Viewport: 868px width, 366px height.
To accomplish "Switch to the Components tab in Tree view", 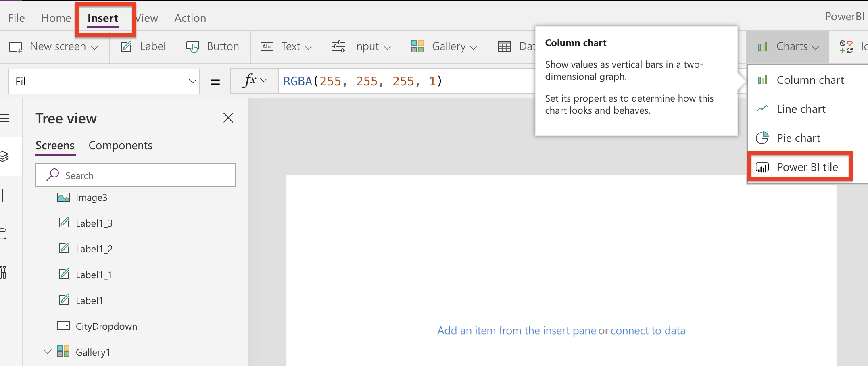I will click(120, 145).
